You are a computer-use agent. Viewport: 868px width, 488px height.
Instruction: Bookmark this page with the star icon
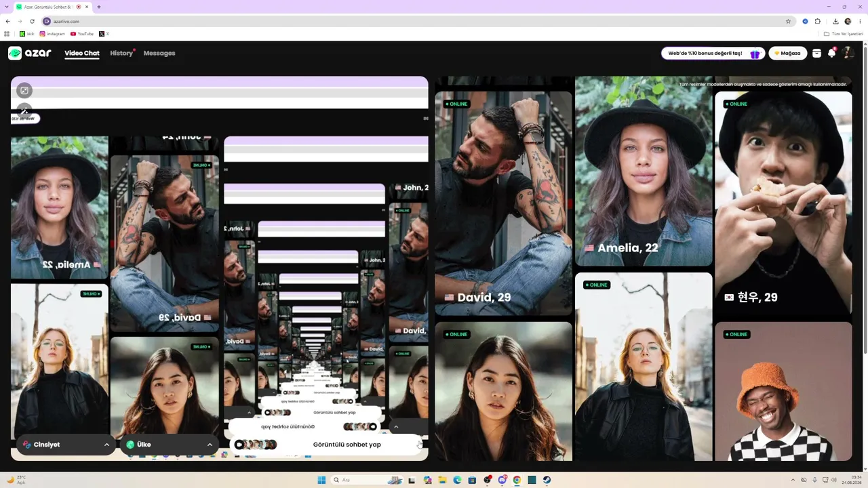tap(788, 21)
